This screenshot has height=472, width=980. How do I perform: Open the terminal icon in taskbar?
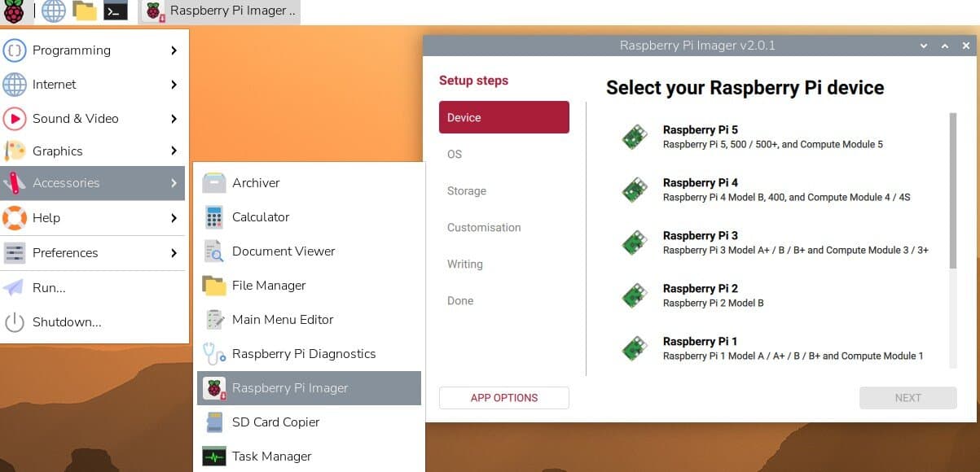[x=116, y=11]
